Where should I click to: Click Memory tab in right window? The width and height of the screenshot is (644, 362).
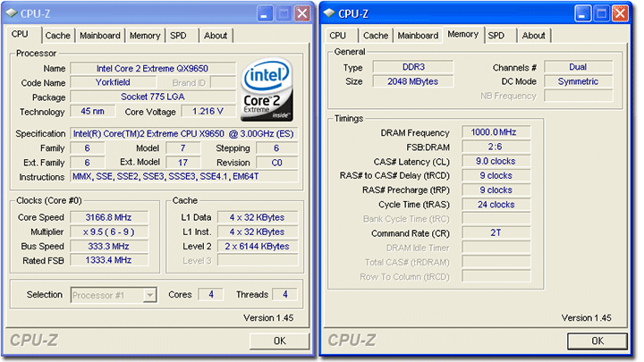coord(463,34)
